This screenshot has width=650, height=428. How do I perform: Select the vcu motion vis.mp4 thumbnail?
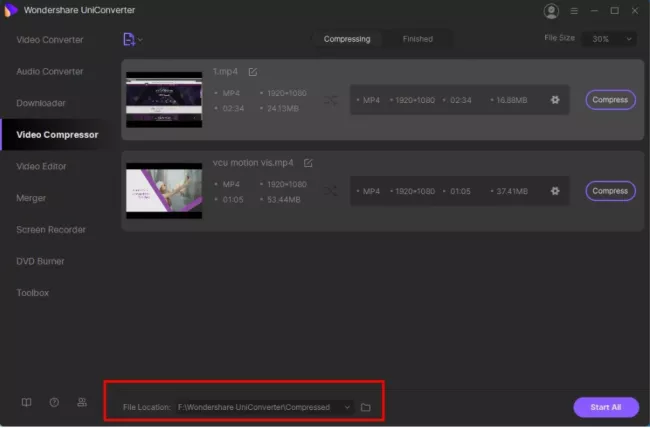tap(164, 191)
